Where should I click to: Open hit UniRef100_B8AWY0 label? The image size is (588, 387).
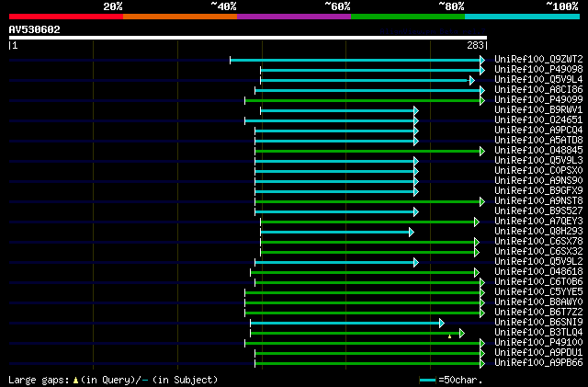pos(538,302)
